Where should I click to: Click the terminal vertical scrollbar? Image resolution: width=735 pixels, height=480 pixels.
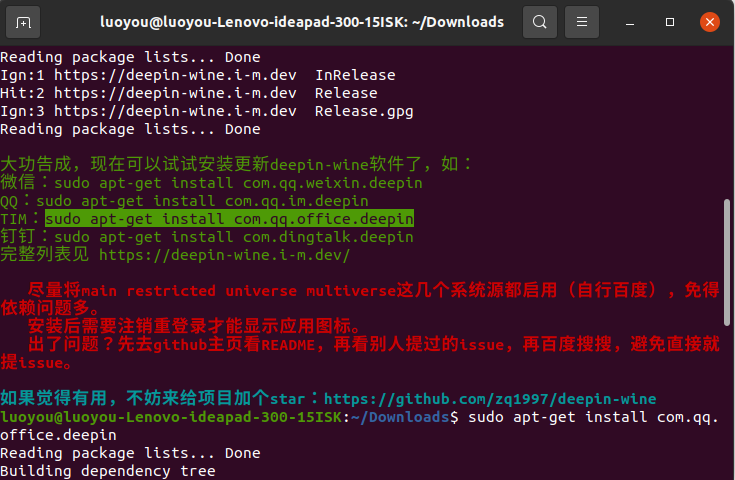[727, 262]
